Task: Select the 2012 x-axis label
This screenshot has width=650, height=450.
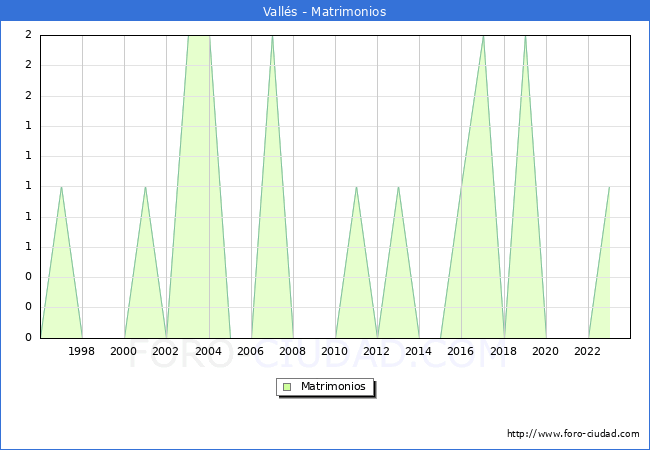Action: 377,351
